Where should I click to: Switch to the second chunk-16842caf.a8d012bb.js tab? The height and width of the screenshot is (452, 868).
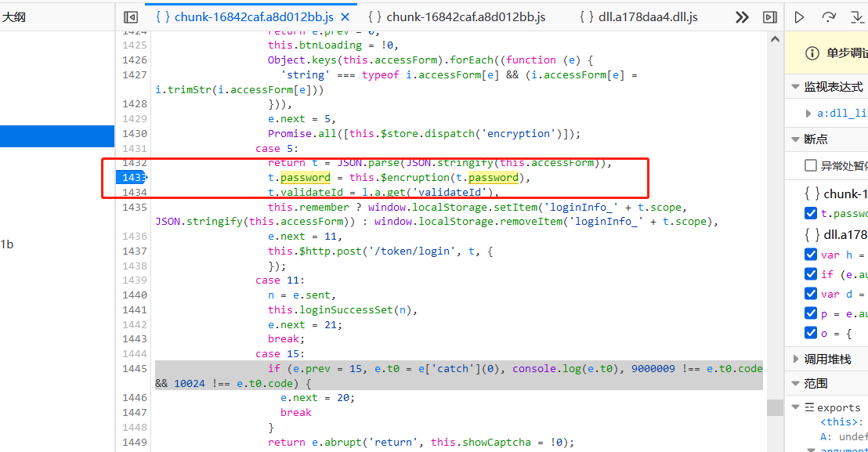[457, 16]
